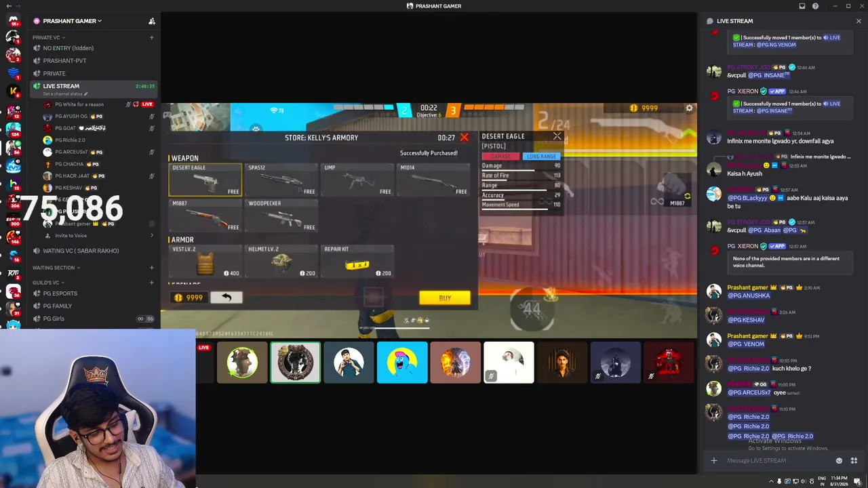Select the Woodpecker weapon card
This screenshot has height=488, width=868.
pyautogui.click(x=281, y=216)
